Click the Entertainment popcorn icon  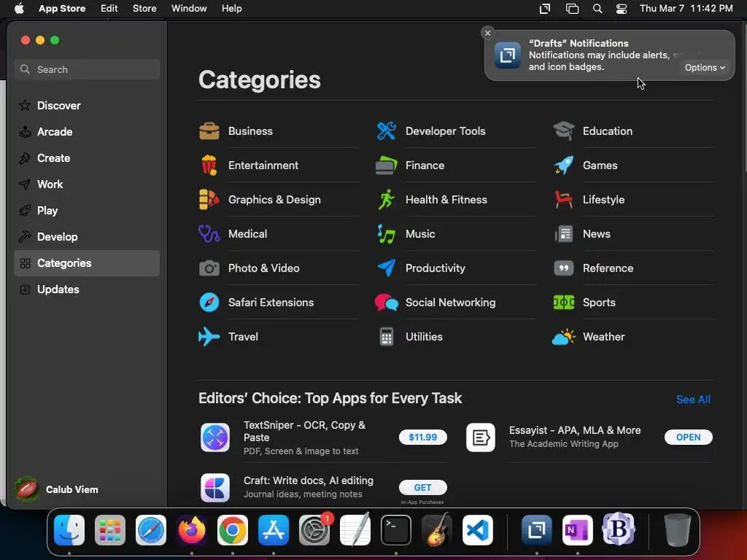[x=209, y=166]
